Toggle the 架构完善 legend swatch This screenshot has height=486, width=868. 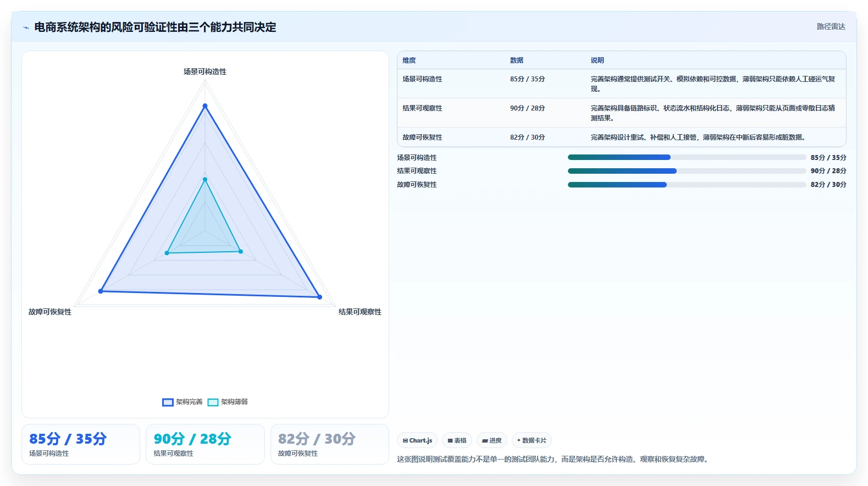click(x=168, y=402)
